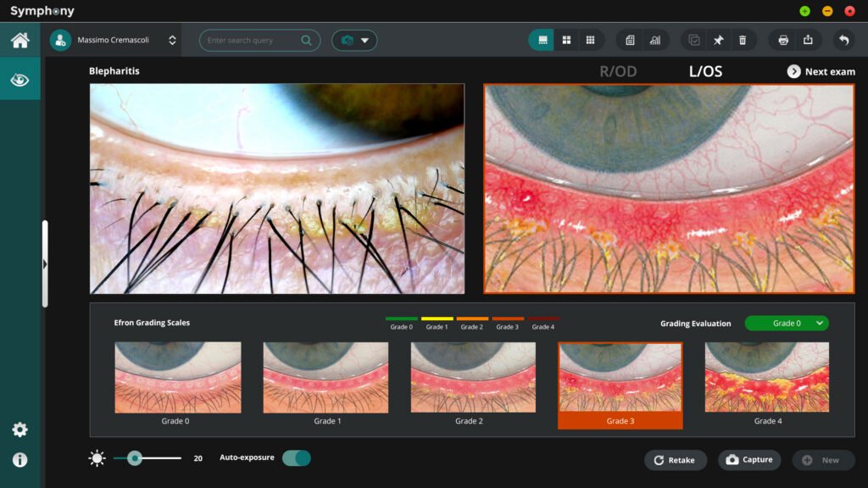Select the Grade 4 Efron thumbnail

[x=766, y=378]
